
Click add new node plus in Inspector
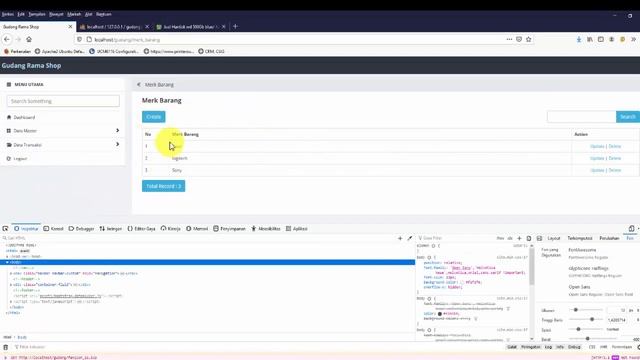[400, 238]
